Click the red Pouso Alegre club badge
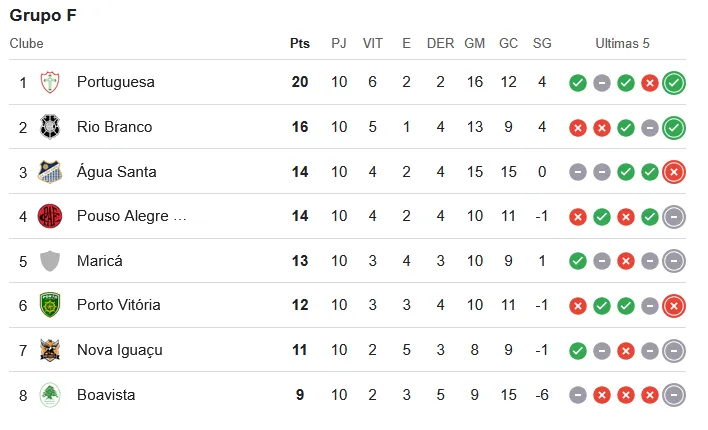The height and width of the screenshot is (430, 708). pyautogui.click(x=50, y=216)
